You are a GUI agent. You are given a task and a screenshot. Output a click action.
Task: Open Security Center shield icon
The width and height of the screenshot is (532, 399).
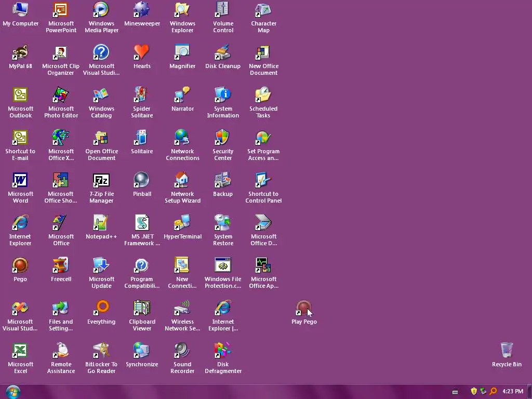tap(223, 137)
